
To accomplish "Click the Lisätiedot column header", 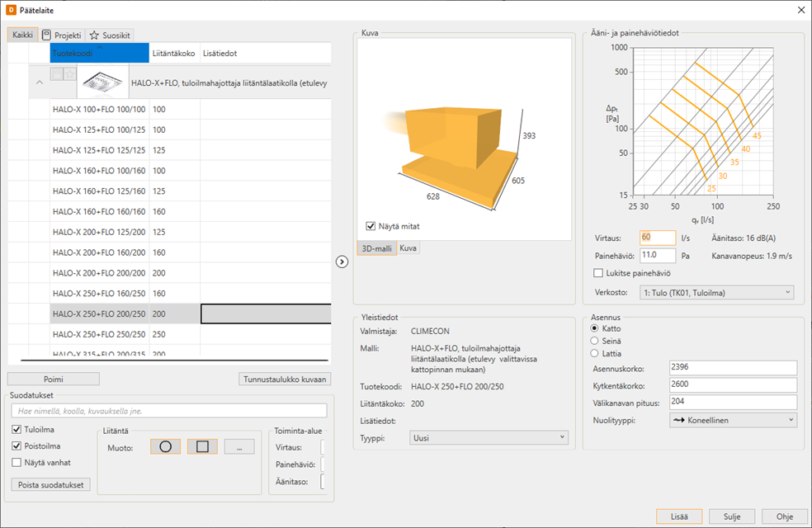I will tap(265, 54).
